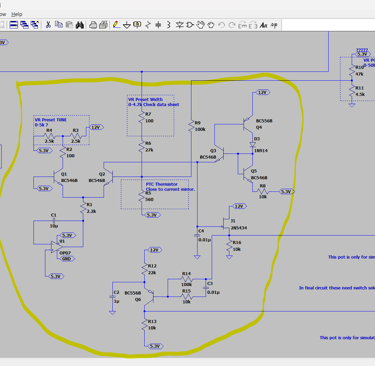Click transistor Q1 BC546B
375x366 pixels.
pyautogui.click(x=59, y=177)
